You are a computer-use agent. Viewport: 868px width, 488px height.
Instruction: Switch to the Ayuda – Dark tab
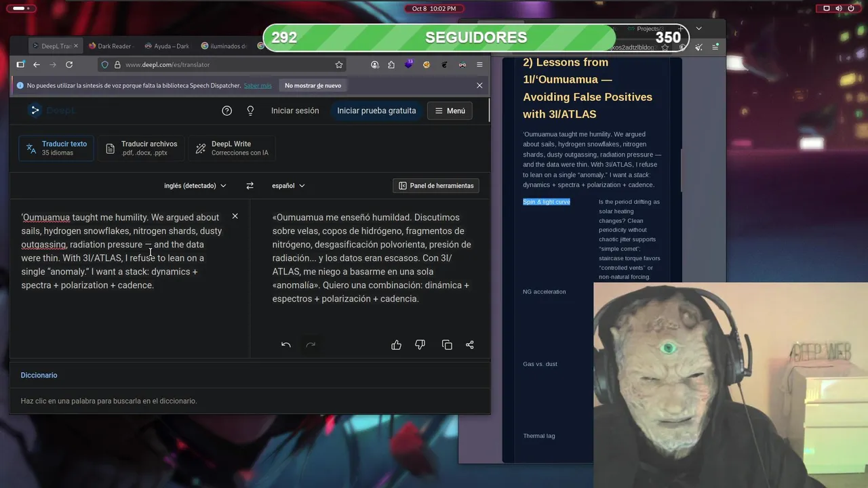[168, 46]
